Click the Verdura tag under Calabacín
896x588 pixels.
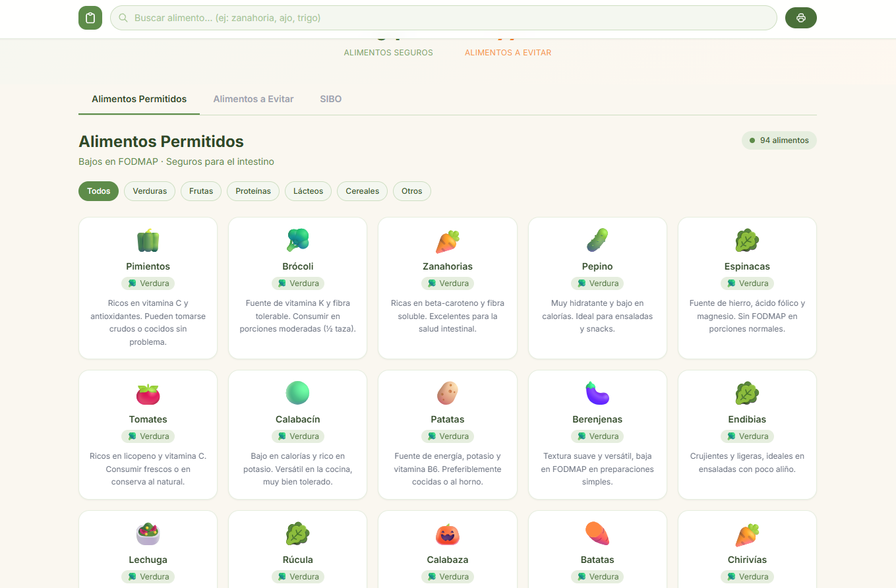298,436
